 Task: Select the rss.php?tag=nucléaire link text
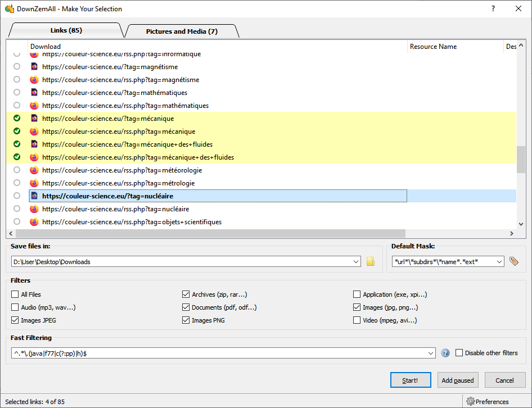click(116, 209)
